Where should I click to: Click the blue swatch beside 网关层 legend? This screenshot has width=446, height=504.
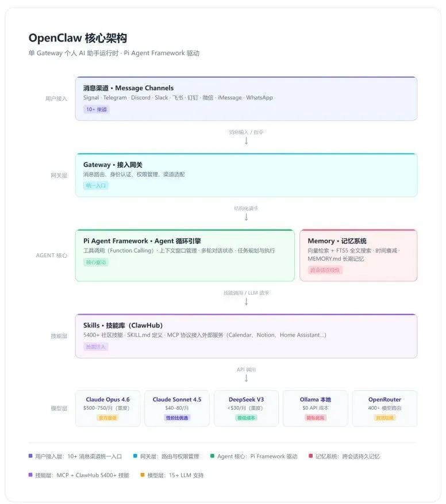[x=135, y=456]
